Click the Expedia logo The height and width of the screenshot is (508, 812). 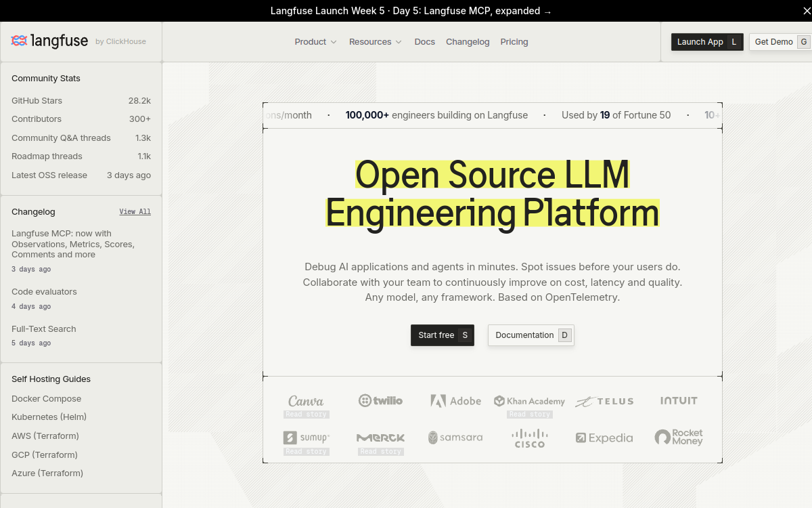[x=604, y=438]
